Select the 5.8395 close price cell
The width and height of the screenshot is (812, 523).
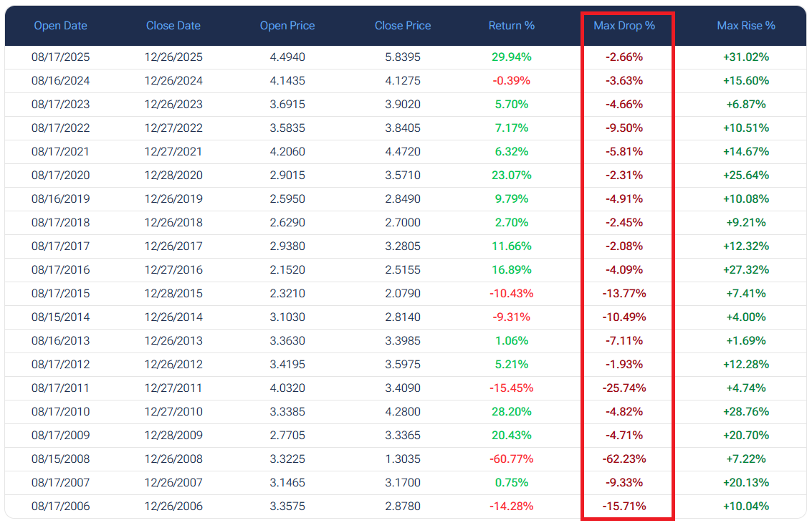pos(402,57)
